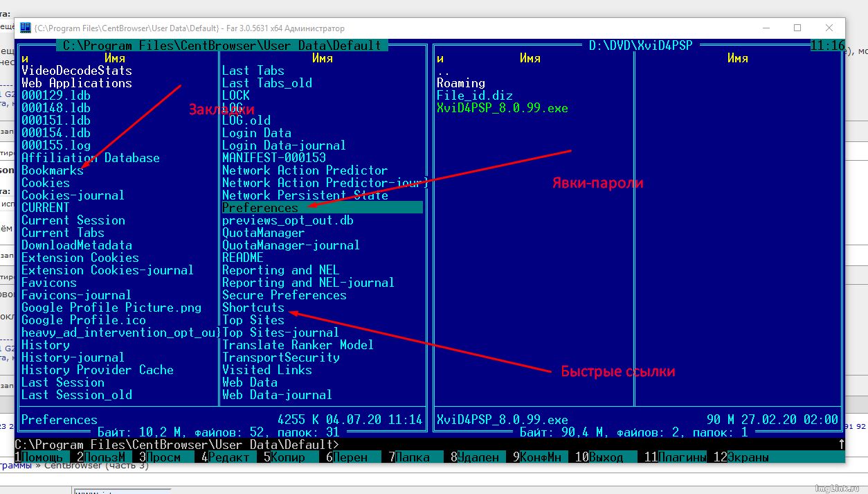
Task: Select the previews_opt_out.db file
Action: click(288, 220)
